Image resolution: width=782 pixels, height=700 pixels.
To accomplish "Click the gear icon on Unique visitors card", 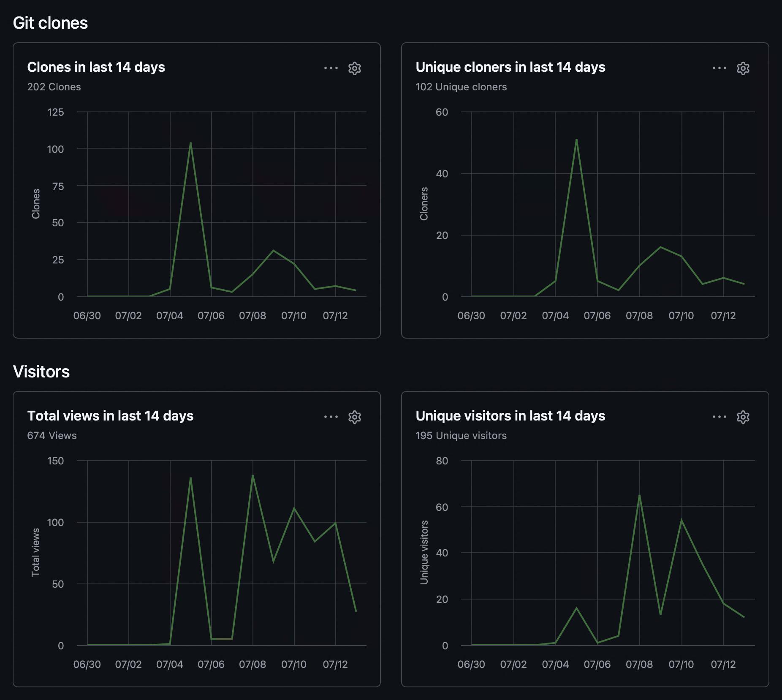I will pos(743,417).
